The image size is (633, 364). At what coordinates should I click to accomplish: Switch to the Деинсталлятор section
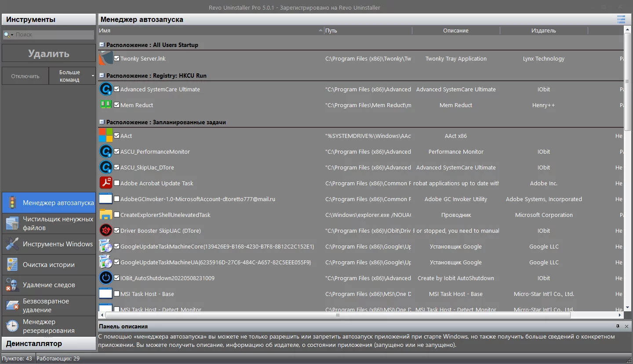[49, 343]
